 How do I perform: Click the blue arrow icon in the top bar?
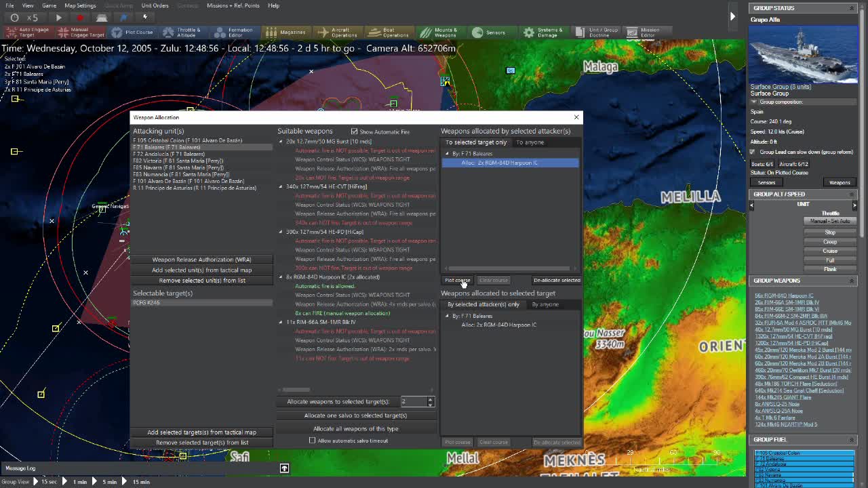click(123, 17)
